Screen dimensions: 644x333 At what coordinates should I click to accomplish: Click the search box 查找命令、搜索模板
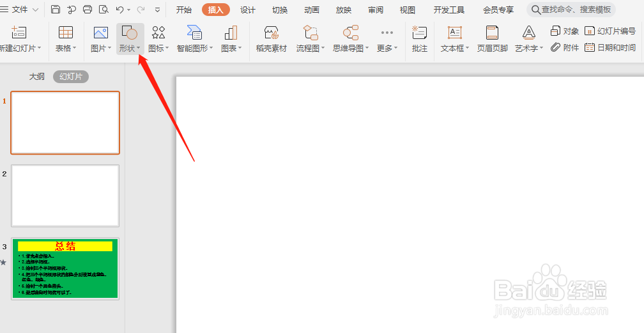click(571, 10)
